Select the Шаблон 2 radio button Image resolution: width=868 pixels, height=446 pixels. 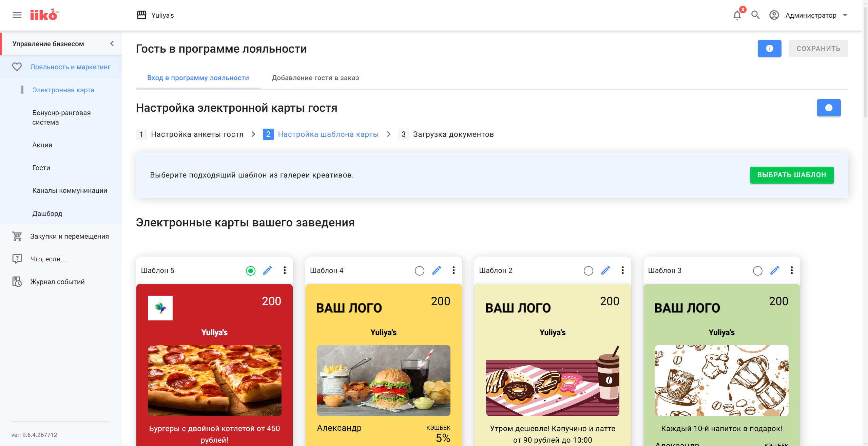click(x=589, y=271)
